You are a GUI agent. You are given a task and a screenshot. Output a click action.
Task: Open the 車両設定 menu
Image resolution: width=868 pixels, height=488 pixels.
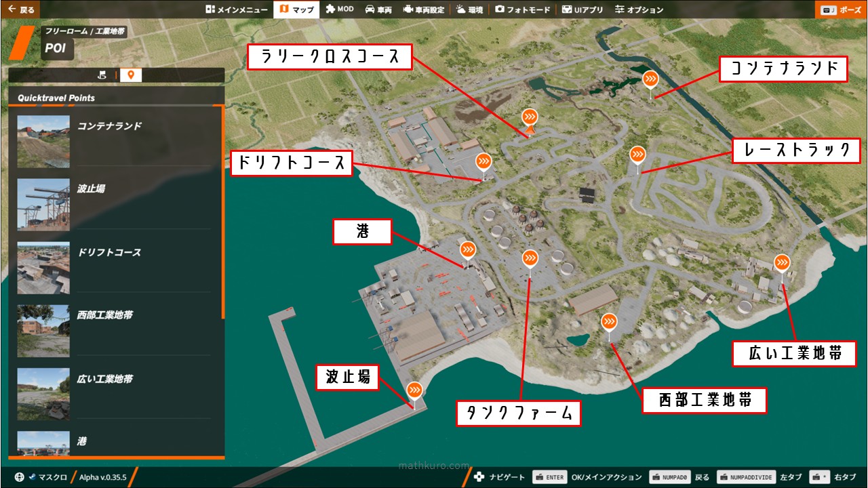pyautogui.click(x=424, y=9)
